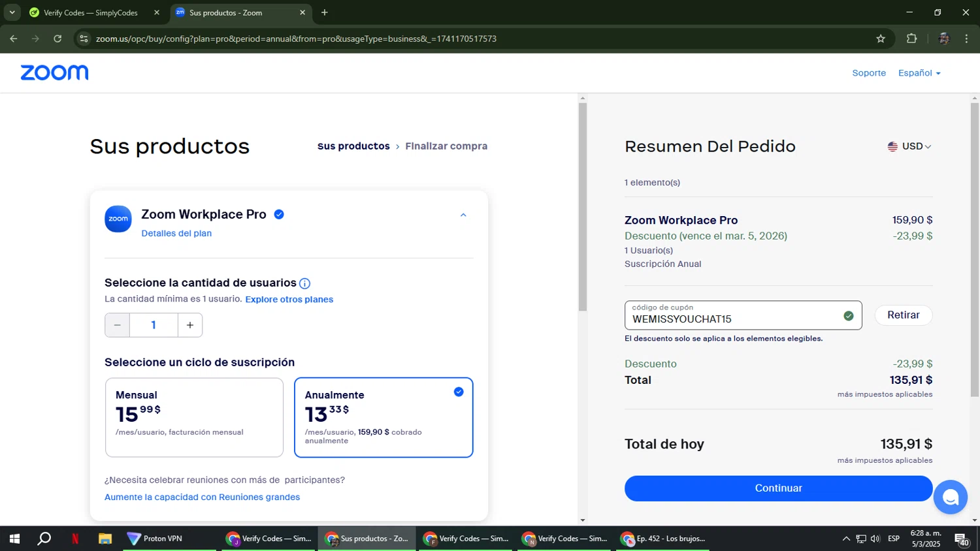Click the blue Continuar button
Screen dimensions: 980x551
click(x=778, y=488)
